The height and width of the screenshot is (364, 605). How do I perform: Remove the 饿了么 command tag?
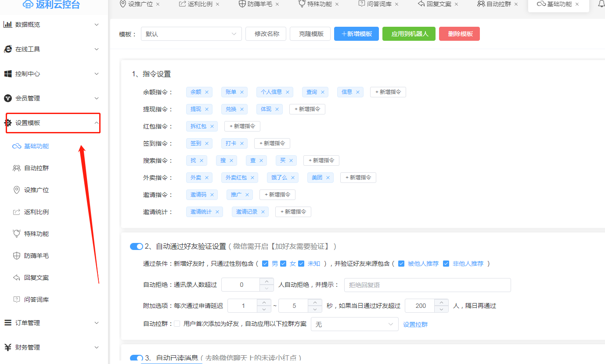[293, 178]
